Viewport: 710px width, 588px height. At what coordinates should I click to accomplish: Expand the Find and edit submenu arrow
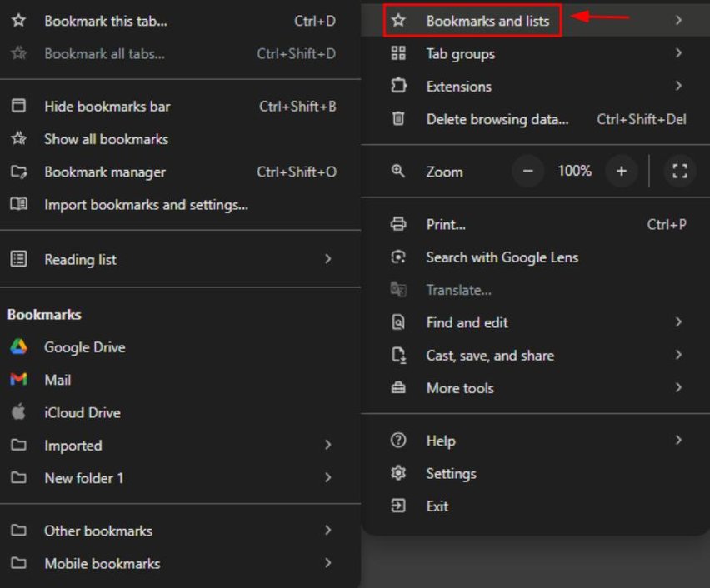pyautogui.click(x=678, y=321)
